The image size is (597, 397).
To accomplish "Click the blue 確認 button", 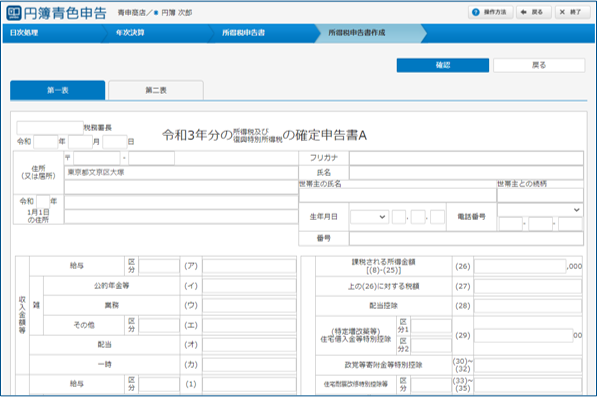I will (x=443, y=65).
